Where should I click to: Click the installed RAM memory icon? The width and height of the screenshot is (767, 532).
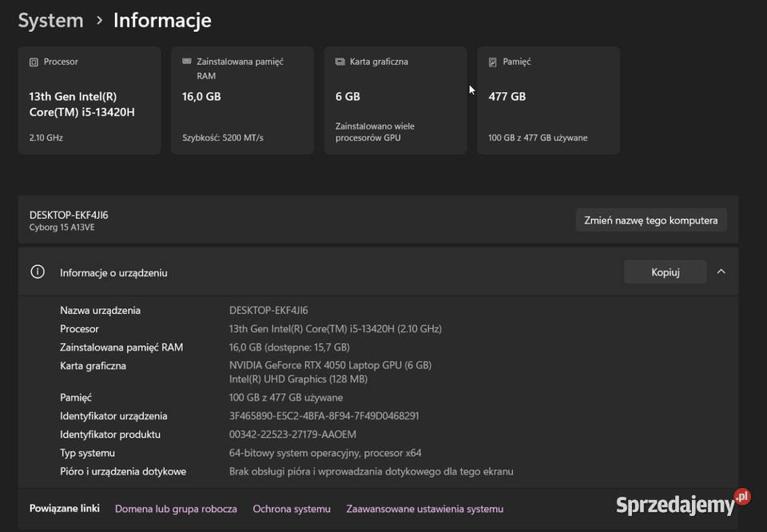coord(187,62)
